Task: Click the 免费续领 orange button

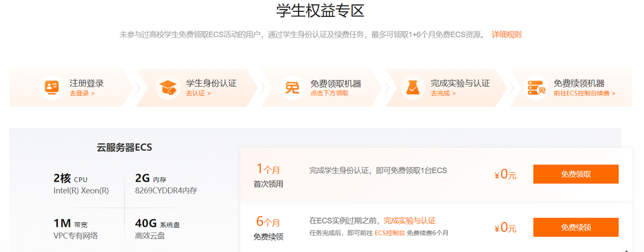Action: (576, 227)
